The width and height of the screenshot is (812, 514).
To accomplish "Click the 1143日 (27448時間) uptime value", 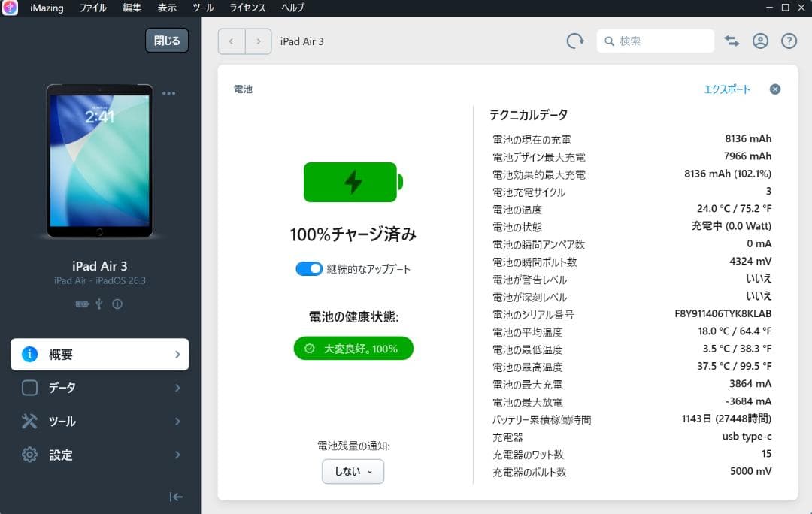I will coord(726,419).
